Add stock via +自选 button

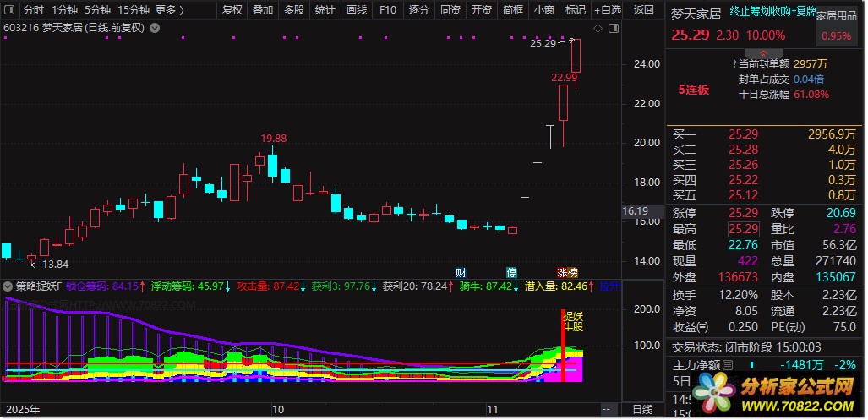tap(608, 10)
